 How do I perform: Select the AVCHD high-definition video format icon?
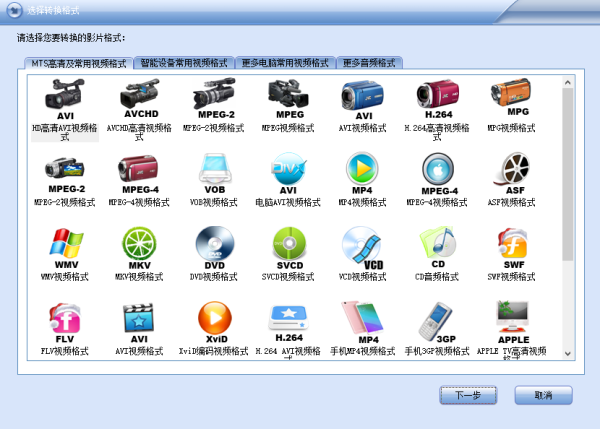(141, 98)
